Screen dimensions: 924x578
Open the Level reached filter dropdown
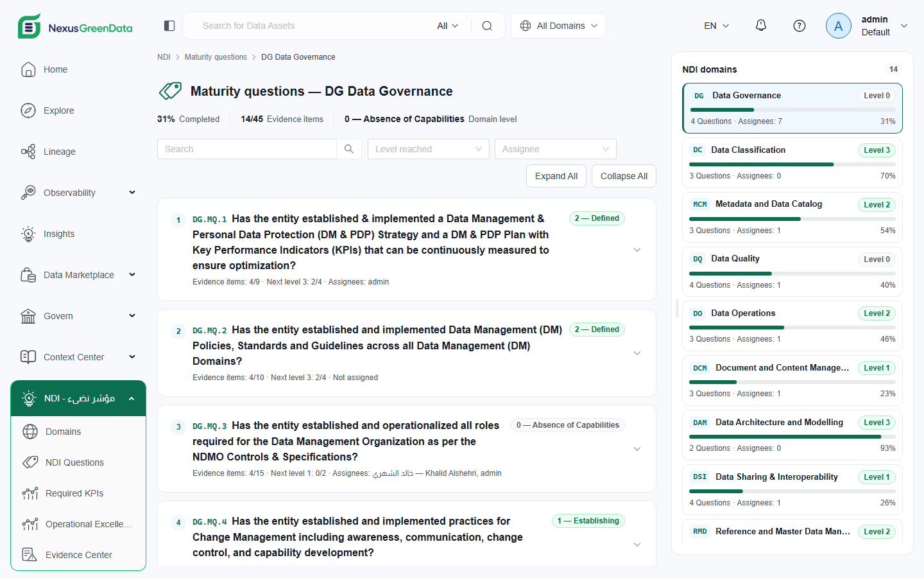(x=429, y=149)
